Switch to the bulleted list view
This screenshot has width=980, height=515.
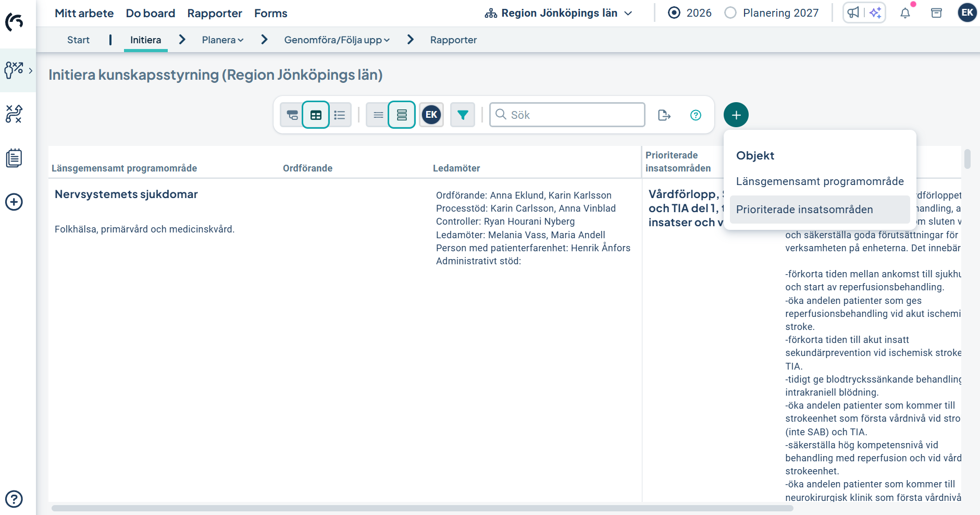(340, 115)
